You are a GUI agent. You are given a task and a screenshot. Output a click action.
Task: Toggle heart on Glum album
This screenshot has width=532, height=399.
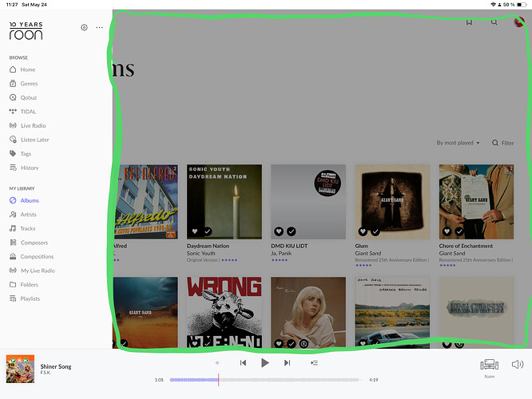tap(363, 231)
